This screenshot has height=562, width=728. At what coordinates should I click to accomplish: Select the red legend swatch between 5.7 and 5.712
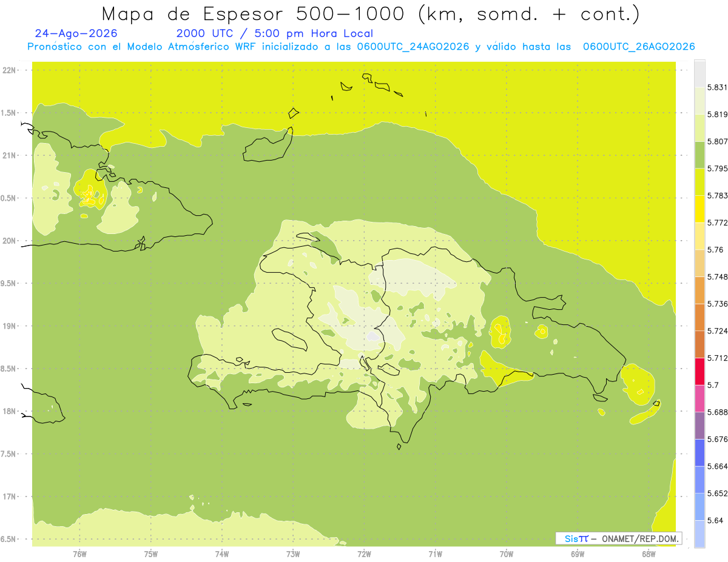tap(699, 371)
